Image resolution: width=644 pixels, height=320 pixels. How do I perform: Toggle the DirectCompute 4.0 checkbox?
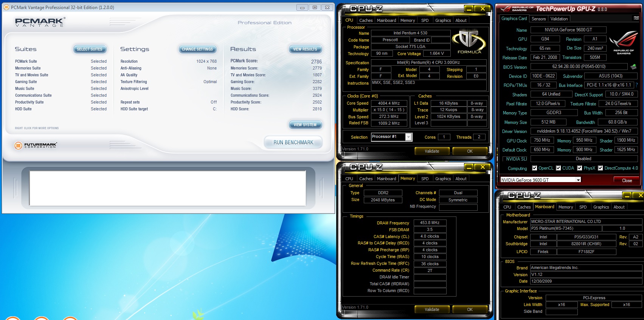coord(601,168)
